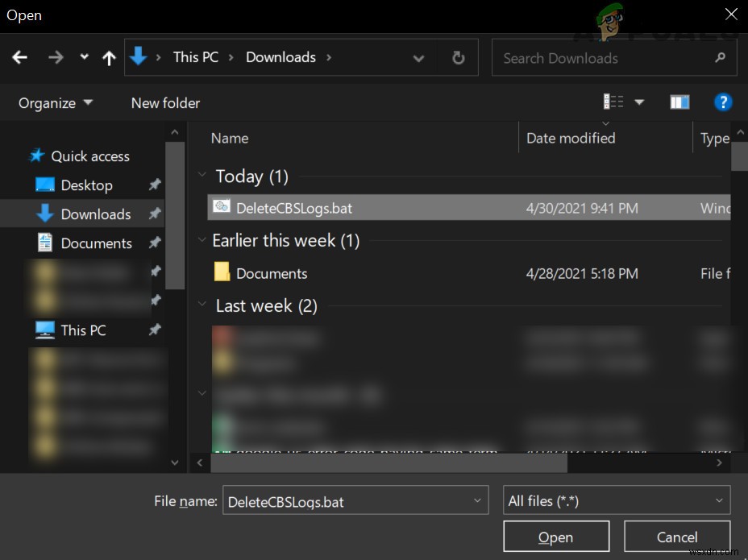The width and height of the screenshot is (748, 560).
Task: Open the help button
Action: (723, 102)
